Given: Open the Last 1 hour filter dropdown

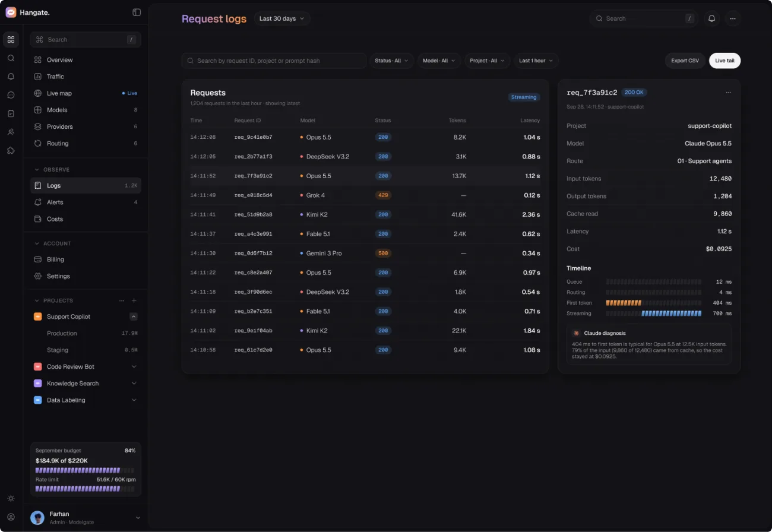Looking at the screenshot, I should click(x=536, y=61).
